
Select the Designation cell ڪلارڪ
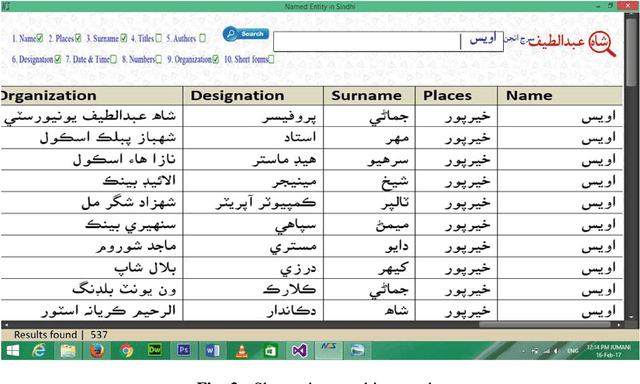click(253, 289)
